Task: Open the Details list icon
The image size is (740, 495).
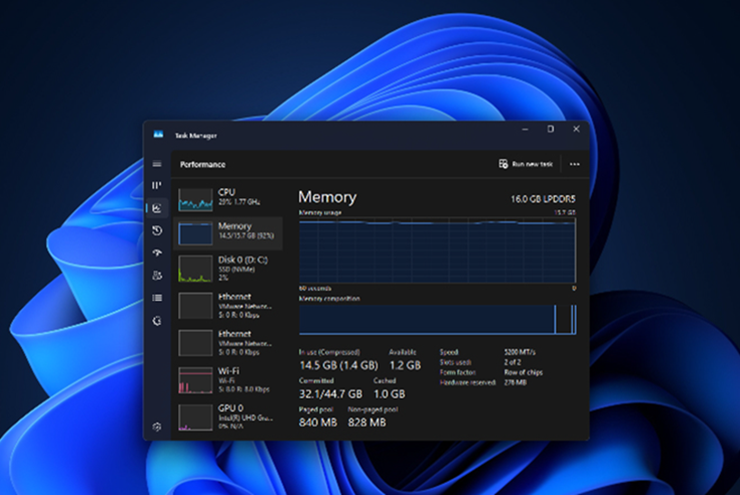Action: coord(157,298)
